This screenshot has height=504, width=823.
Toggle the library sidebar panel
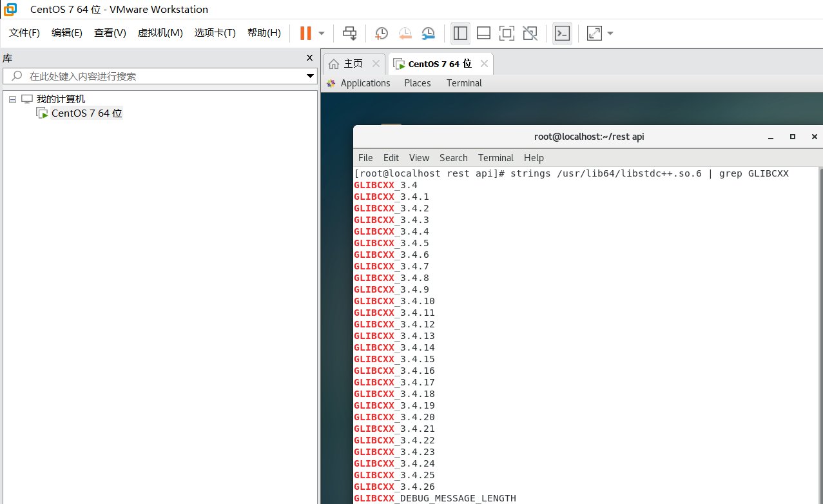(x=460, y=33)
